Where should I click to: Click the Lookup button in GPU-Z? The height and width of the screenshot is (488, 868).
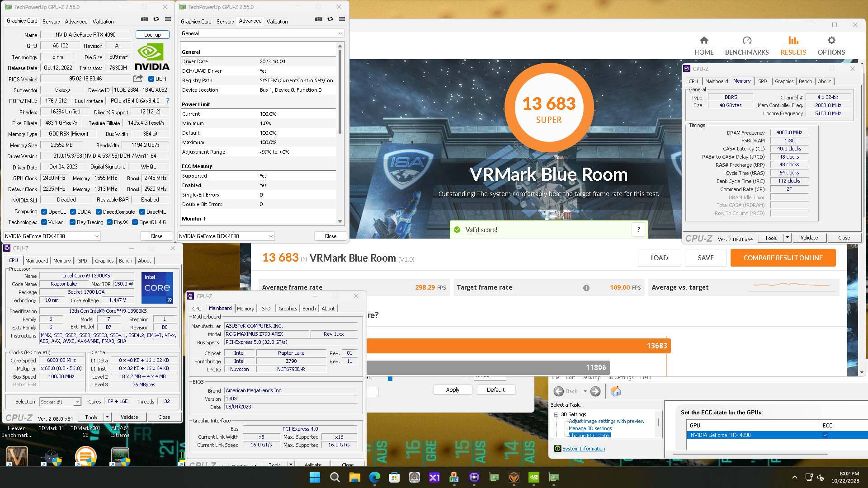(152, 35)
